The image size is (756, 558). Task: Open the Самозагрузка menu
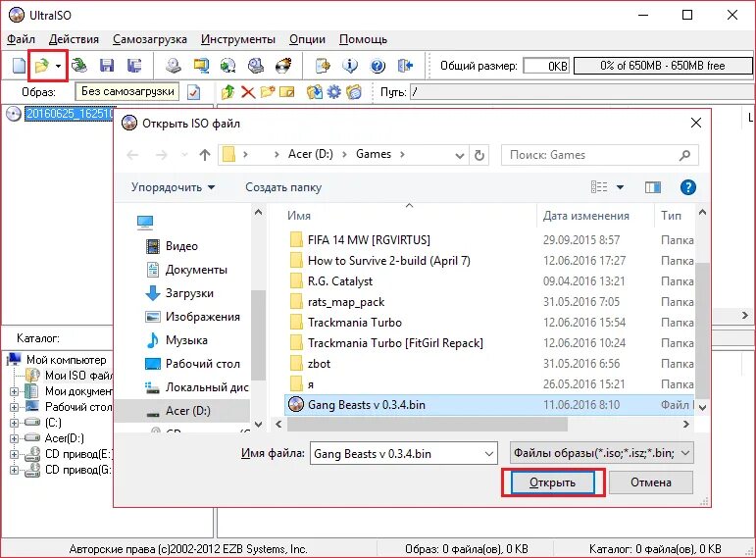[149, 39]
